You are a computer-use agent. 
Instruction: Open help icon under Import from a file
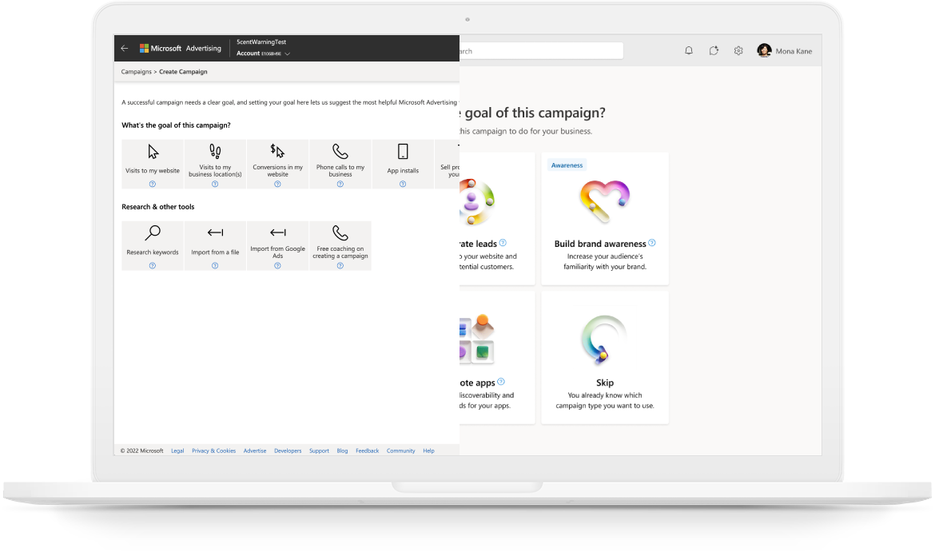215,266
